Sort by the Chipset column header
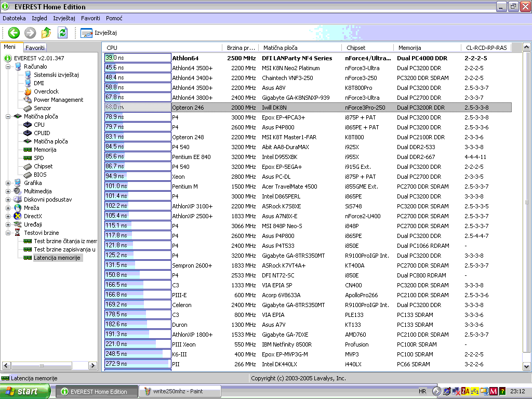This screenshot has width=532, height=399. pos(356,48)
